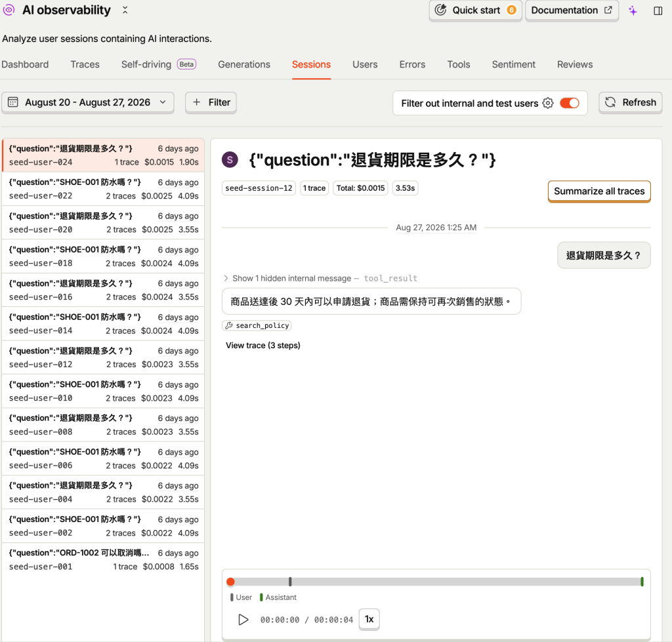The width and height of the screenshot is (672, 642).
Task: Click the Total: $0.0015 badge
Action: pyautogui.click(x=360, y=188)
